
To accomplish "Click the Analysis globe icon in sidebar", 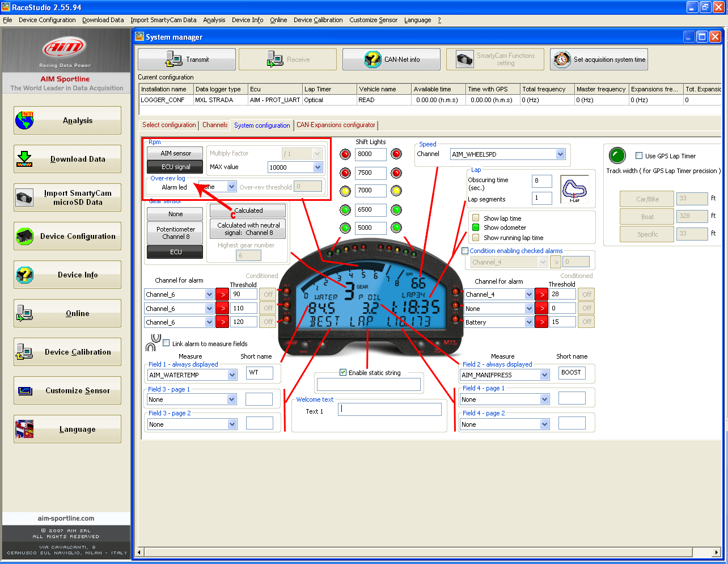I will tap(24, 120).
